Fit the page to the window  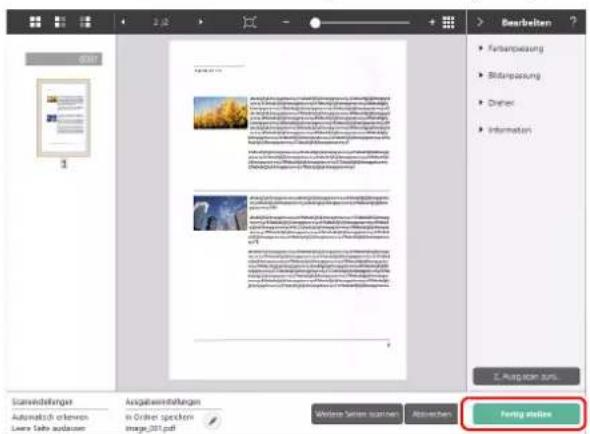point(249,22)
